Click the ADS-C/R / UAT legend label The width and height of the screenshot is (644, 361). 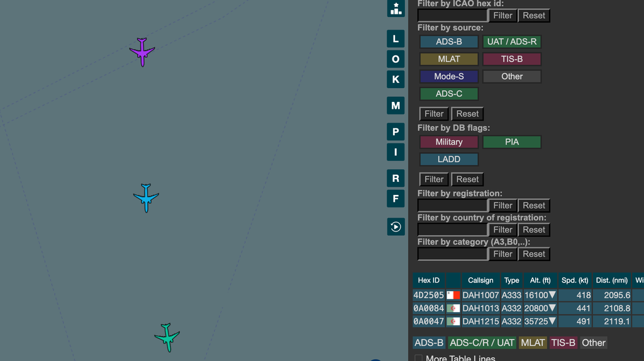pos(482,343)
